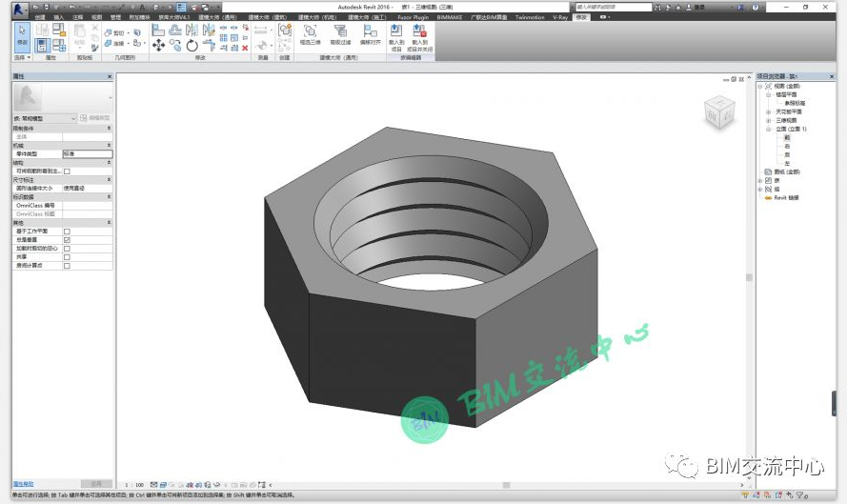Expand the 三维视图 tree node
The height and width of the screenshot is (504, 847).
[x=768, y=120]
